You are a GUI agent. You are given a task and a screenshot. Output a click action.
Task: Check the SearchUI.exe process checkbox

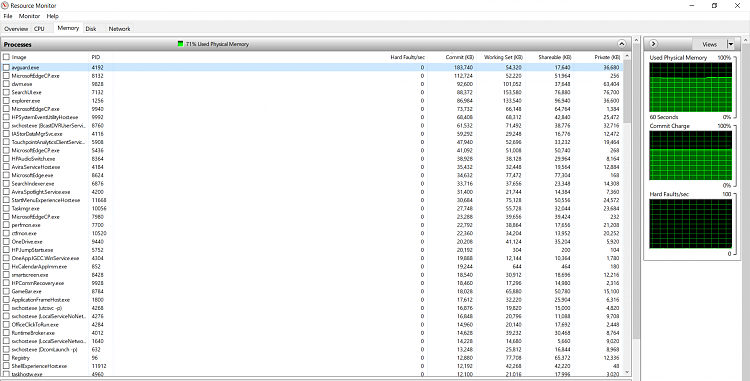(6, 92)
